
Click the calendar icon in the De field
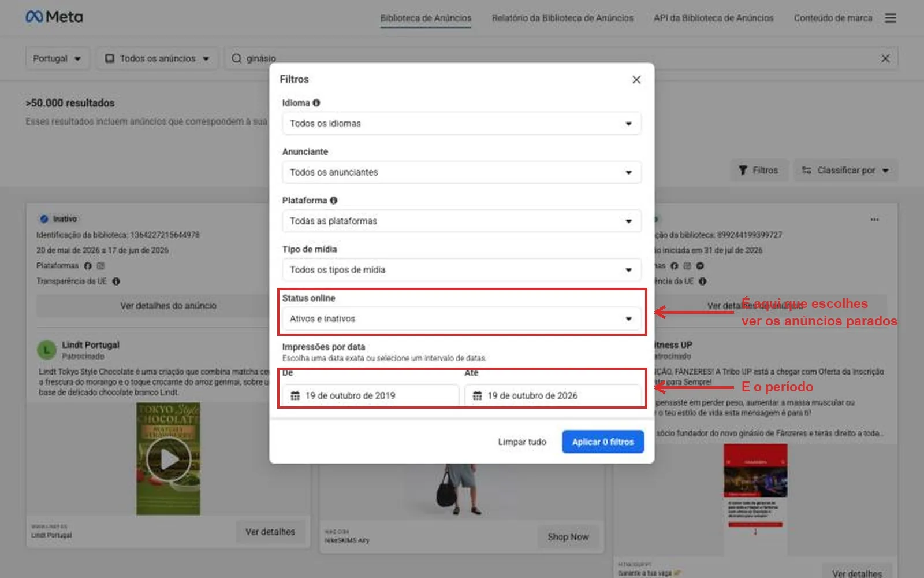tap(295, 396)
